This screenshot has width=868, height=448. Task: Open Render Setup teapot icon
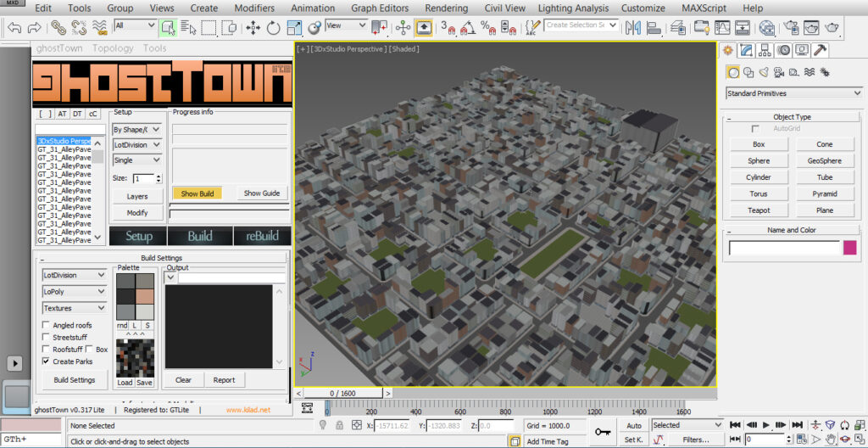coord(791,27)
